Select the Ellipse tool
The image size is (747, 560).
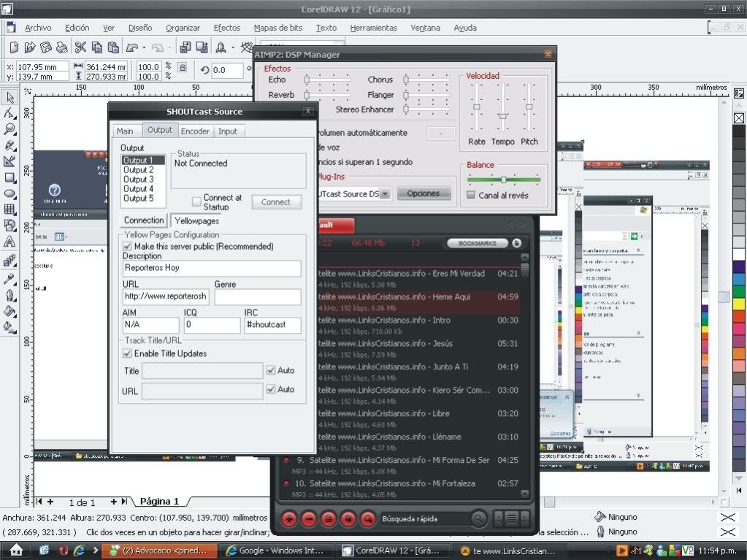tap(9, 193)
